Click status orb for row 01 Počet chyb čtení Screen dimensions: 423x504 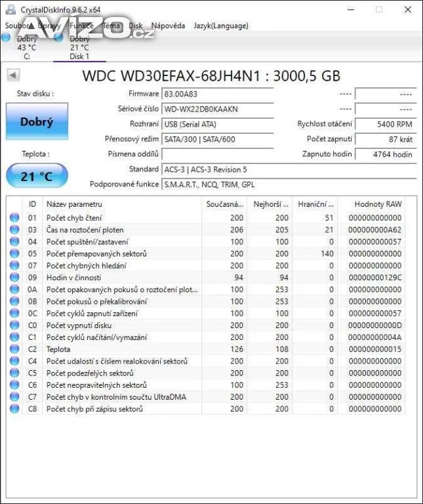tap(14, 218)
